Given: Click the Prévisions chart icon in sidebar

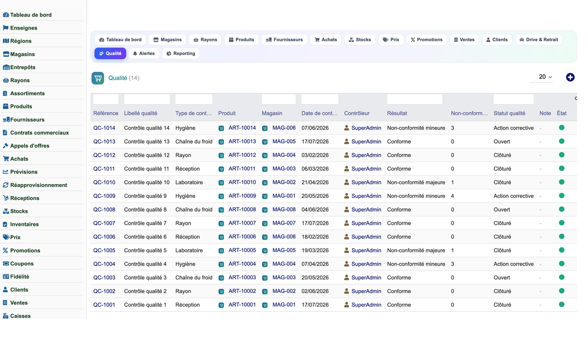Looking at the screenshot, I should (x=6, y=172).
